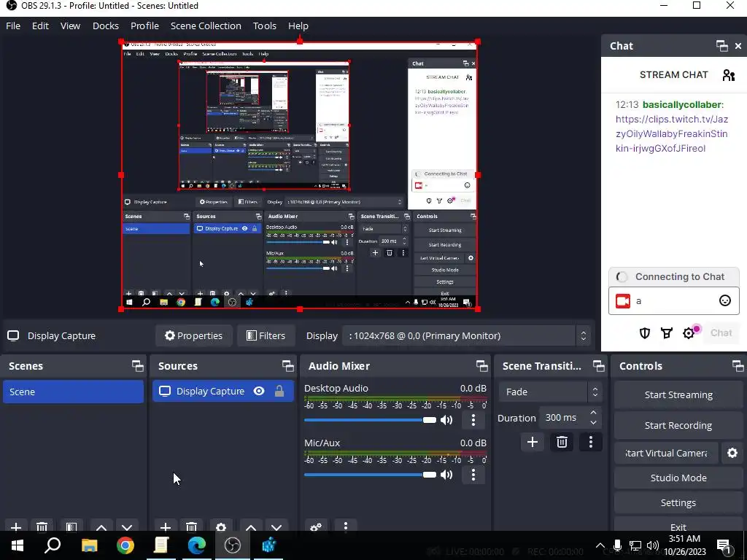
Task: Select the Display Capture source
Action: pyautogui.click(x=223, y=391)
